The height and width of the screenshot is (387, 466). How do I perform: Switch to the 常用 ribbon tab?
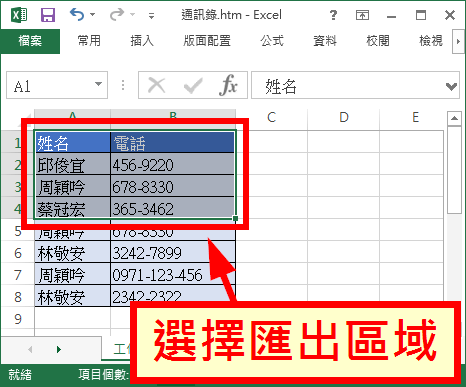(89, 41)
